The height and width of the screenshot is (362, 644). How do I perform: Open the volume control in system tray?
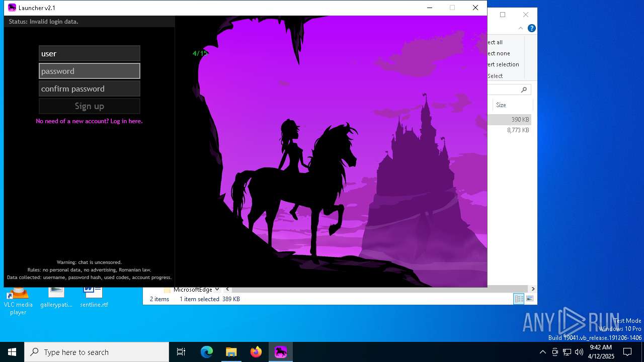pos(579,352)
